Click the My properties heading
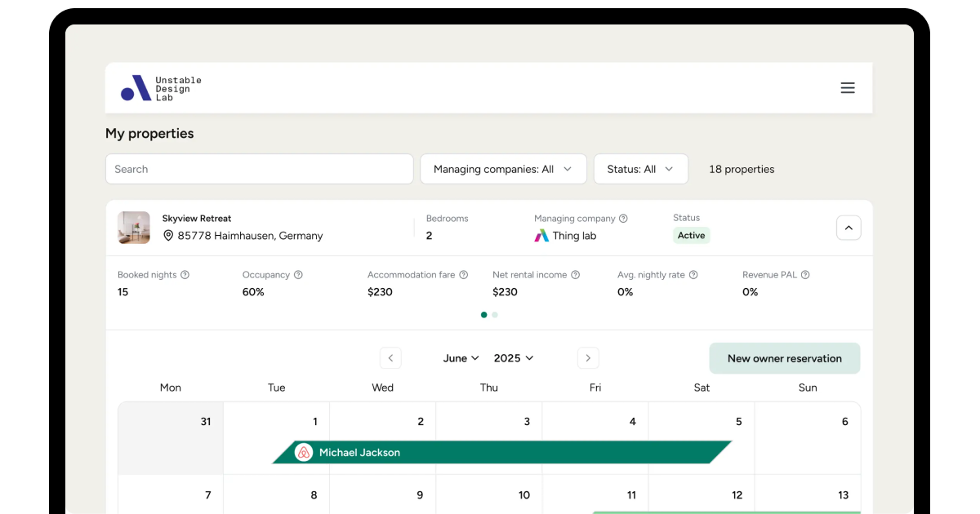This screenshot has width=980, height=514. [x=149, y=134]
